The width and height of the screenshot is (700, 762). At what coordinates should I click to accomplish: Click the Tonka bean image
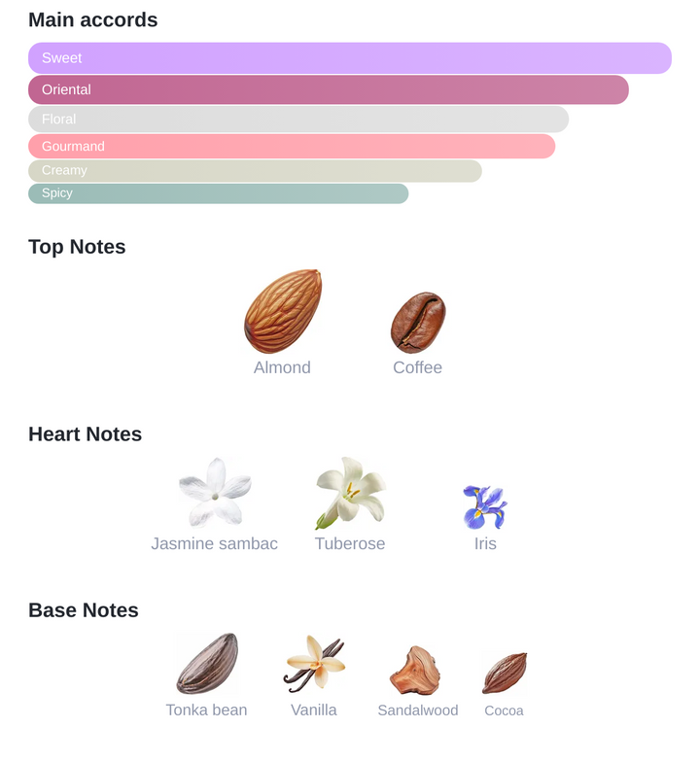click(207, 664)
